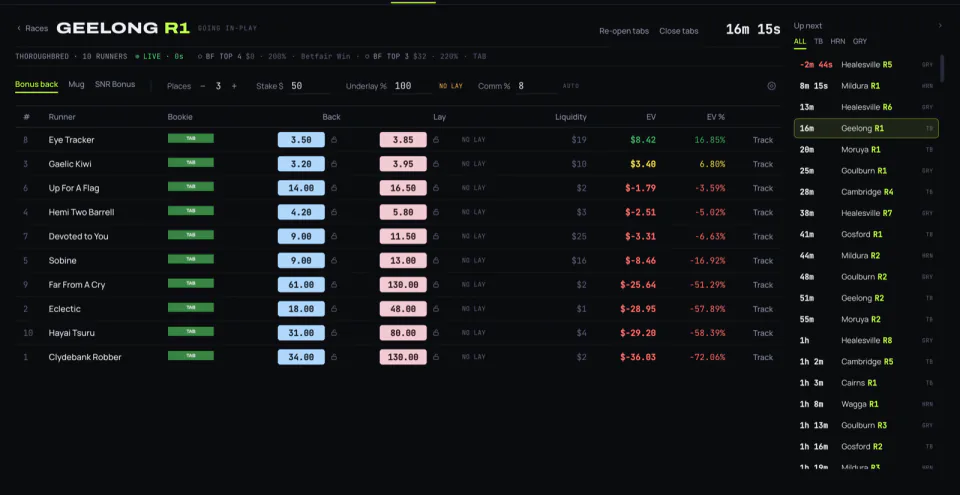Image resolution: width=960 pixels, height=495 pixels.
Task: Lock the lay price for Gaelic Kiwi
Action: click(x=435, y=164)
